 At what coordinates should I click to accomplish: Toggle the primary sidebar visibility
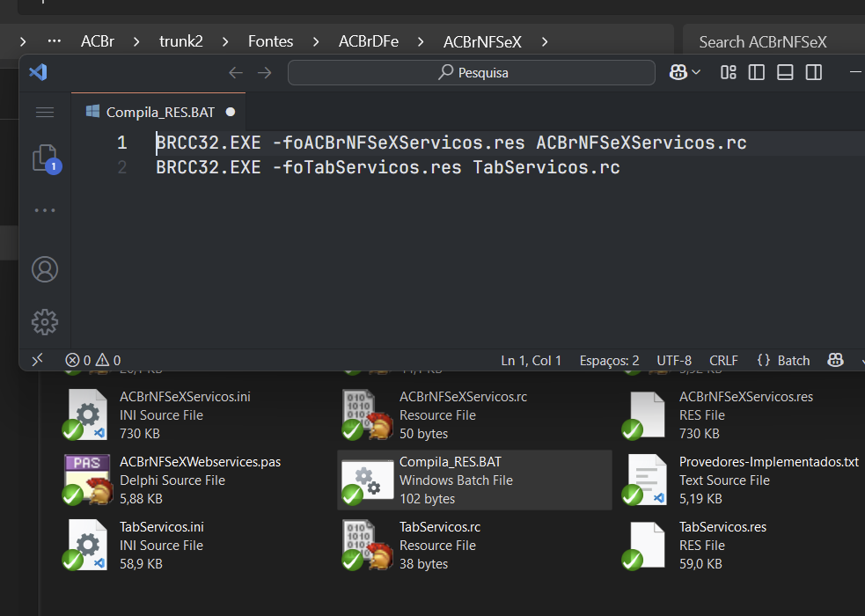[x=756, y=72]
